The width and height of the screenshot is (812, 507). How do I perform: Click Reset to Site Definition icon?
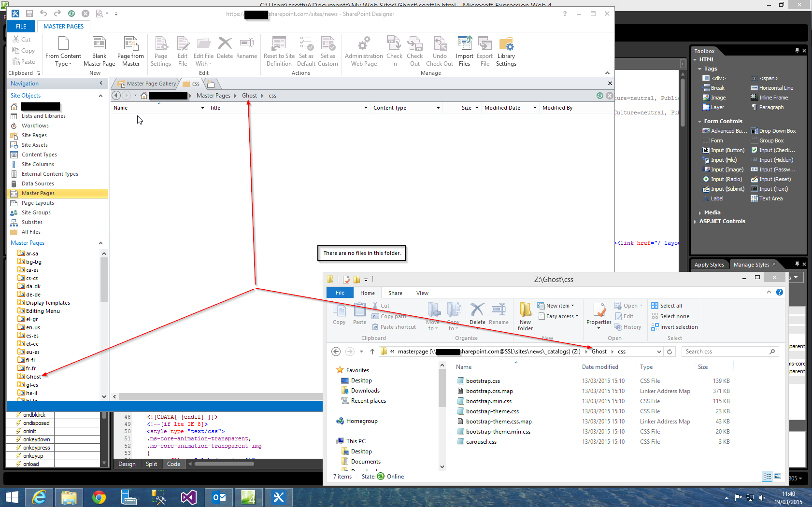(279, 51)
